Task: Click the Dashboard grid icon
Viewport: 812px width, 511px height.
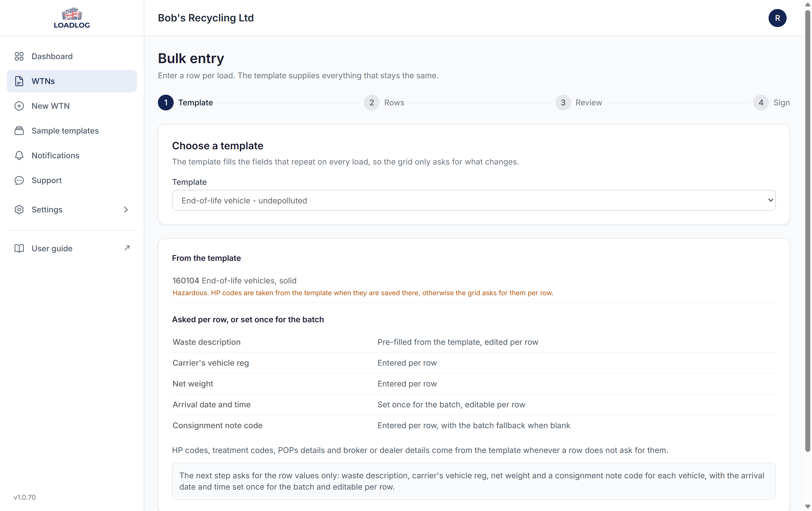Action: click(x=19, y=56)
